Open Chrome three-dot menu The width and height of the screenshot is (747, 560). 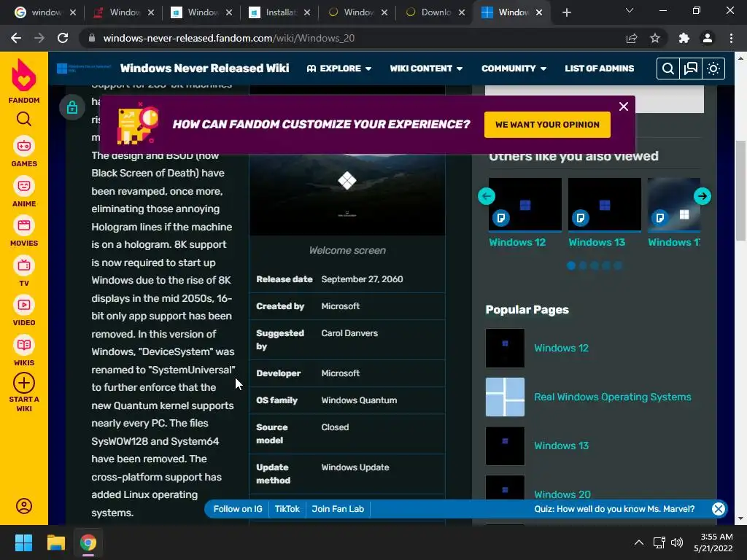(731, 38)
